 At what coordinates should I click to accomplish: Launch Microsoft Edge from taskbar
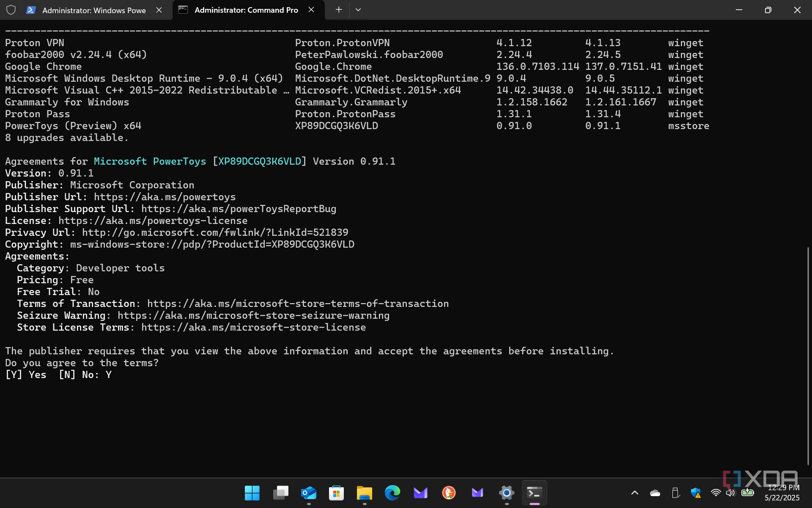tap(392, 493)
